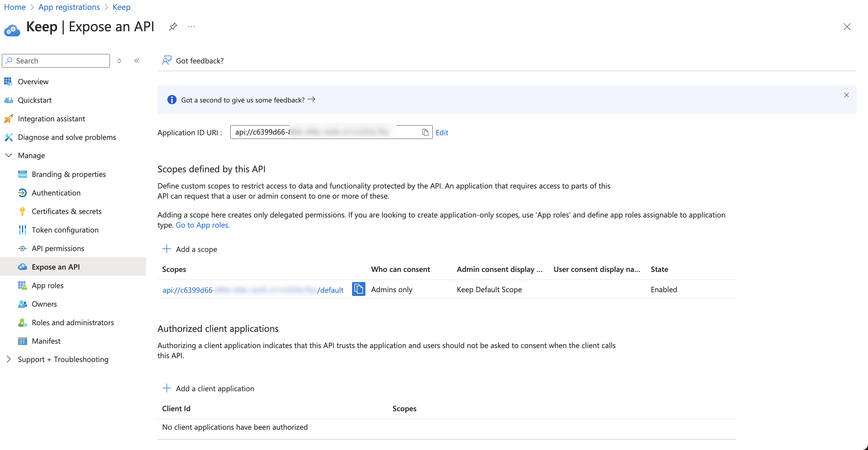Click the Branding & properties icon
868x450 pixels.
click(x=22, y=174)
